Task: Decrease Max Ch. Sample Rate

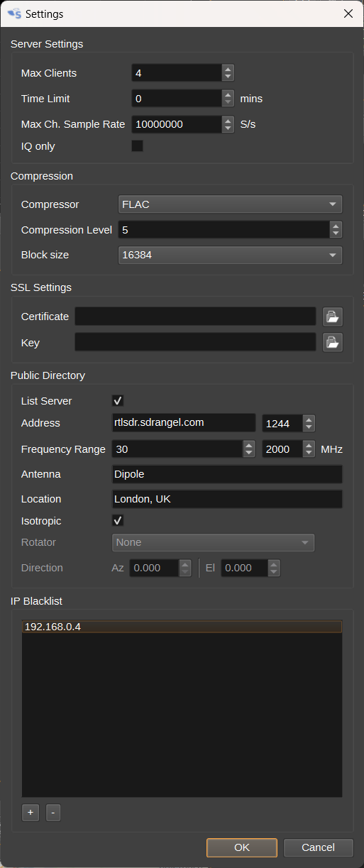Action: tap(228, 128)
